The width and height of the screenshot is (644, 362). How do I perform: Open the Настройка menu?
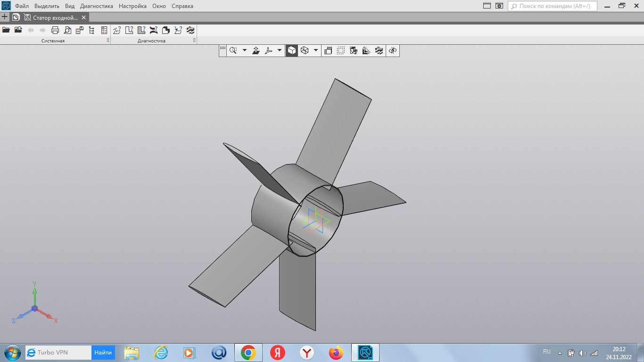pyautogui.click(x=132, y=6)
